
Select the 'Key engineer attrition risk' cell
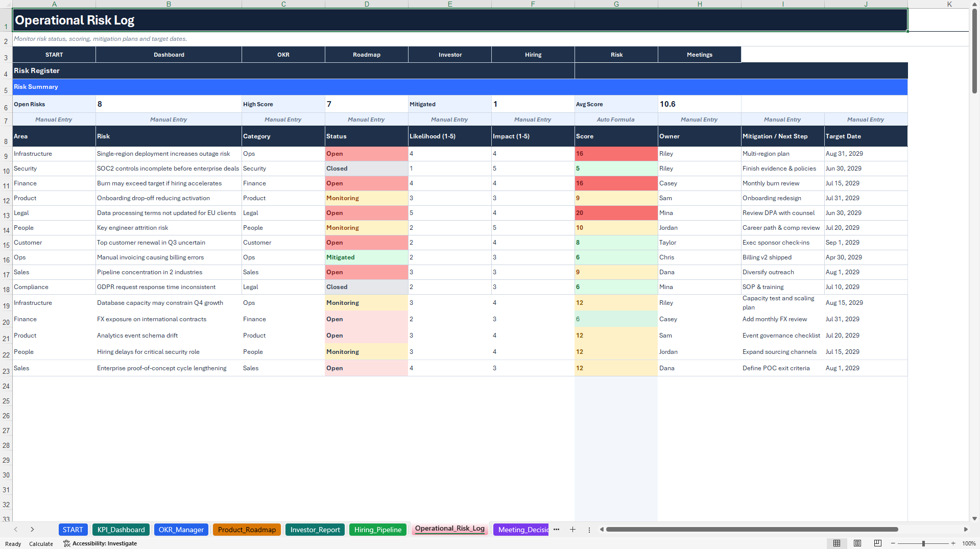tap(169, 228)
